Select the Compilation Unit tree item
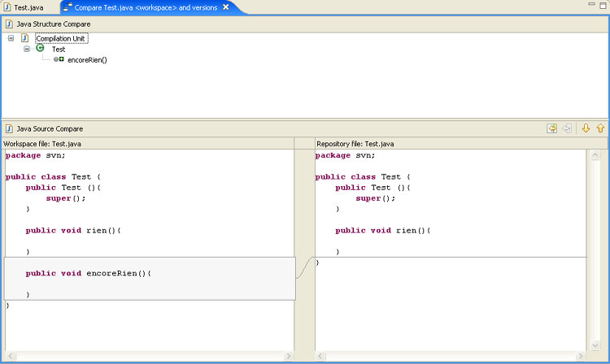 (61, 38)
